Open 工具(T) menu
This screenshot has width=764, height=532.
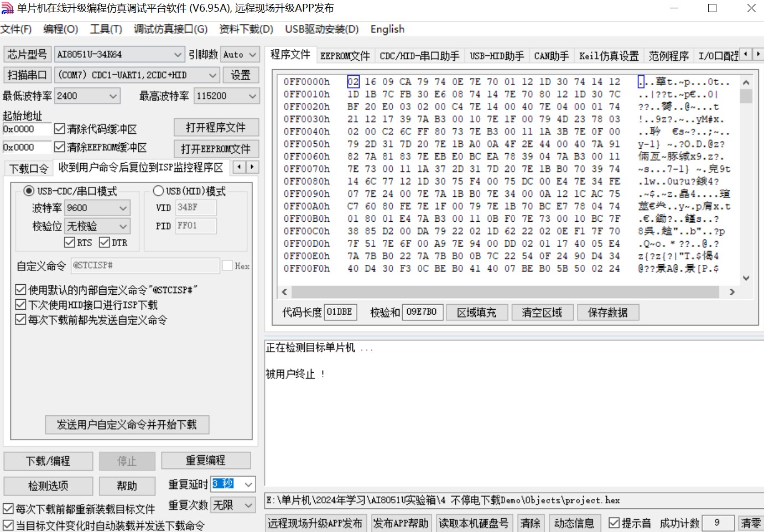(106, 29)
